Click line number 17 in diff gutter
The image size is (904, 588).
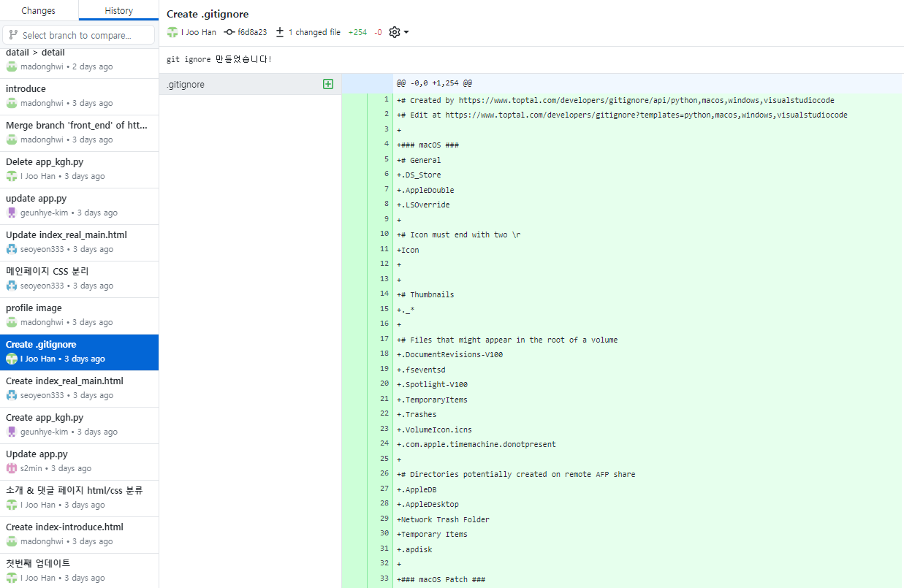(x=384, y=339)
